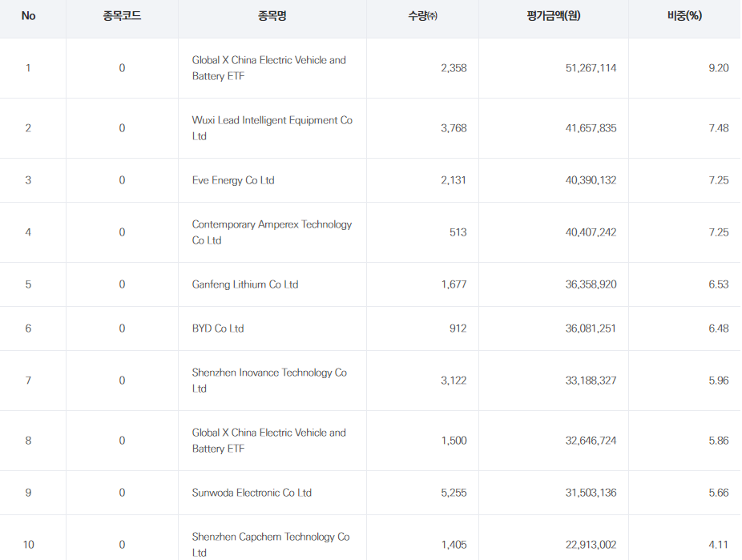Click row number 10
This screenshot has height=560, width=742.
pyautogui.click(x=28, y=545)
